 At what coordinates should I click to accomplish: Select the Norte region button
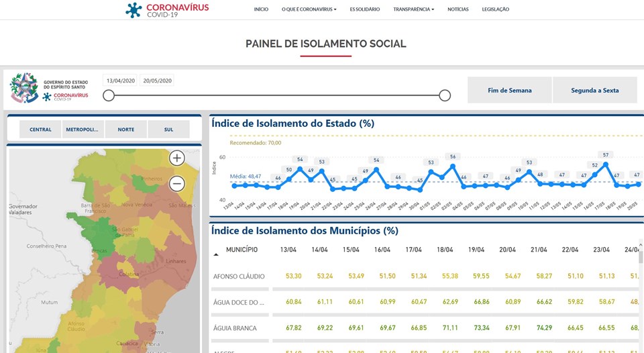[x=125, y=130]
